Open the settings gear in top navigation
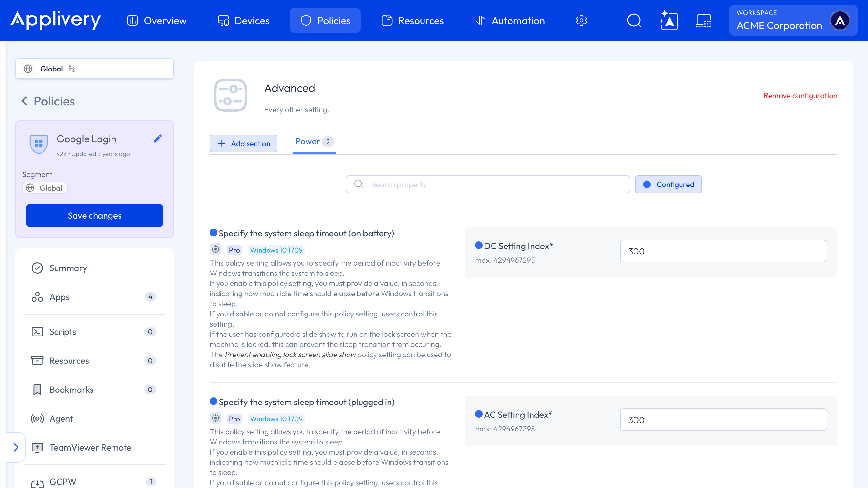868x488 pixels. click(x=581, y=21)
